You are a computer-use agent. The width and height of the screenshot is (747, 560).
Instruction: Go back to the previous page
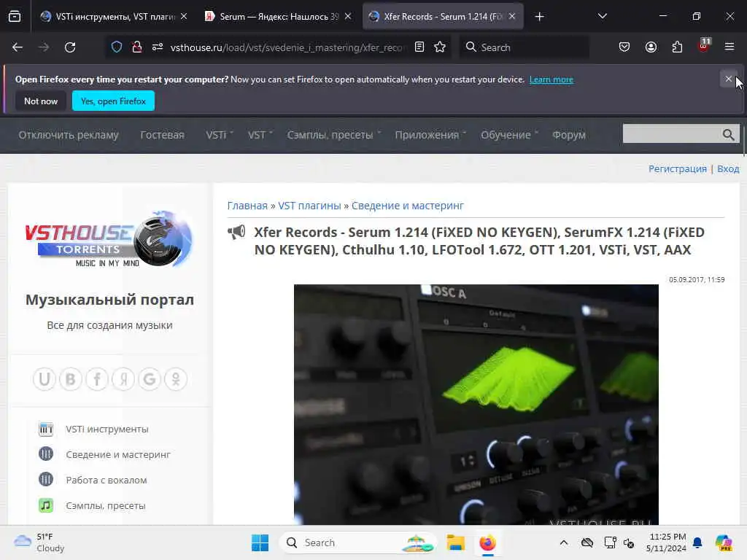pyautogui.click(x=18, y=47)
